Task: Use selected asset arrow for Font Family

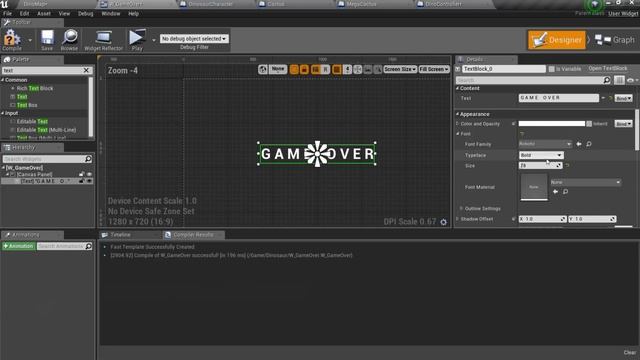Action: coord(579,144)
